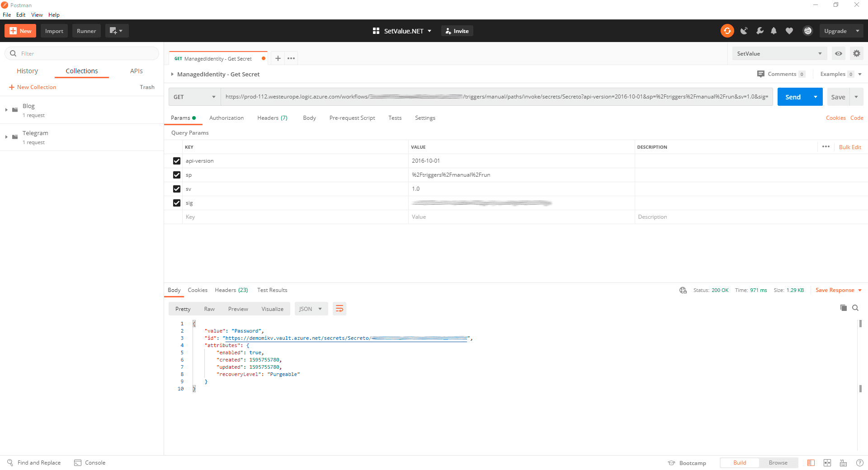Open Find and Replace
868x470 pixels.
[x=34, y=463]
